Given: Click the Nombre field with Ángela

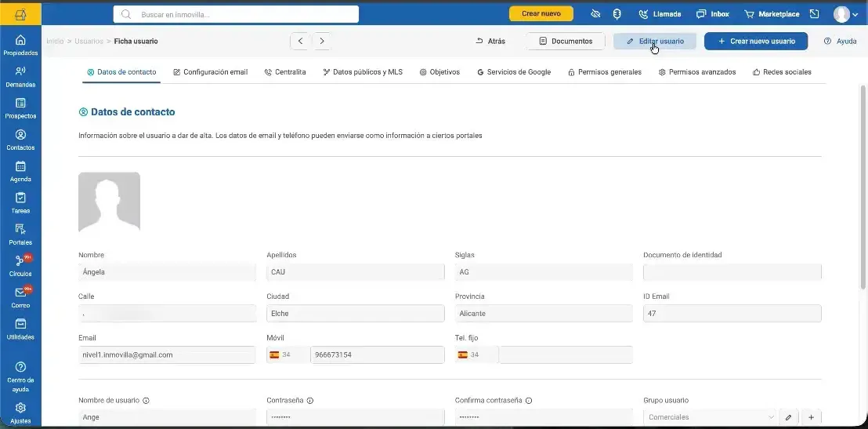Looking at the screenshot, I should pyautogui.click(x=167, y=272).
